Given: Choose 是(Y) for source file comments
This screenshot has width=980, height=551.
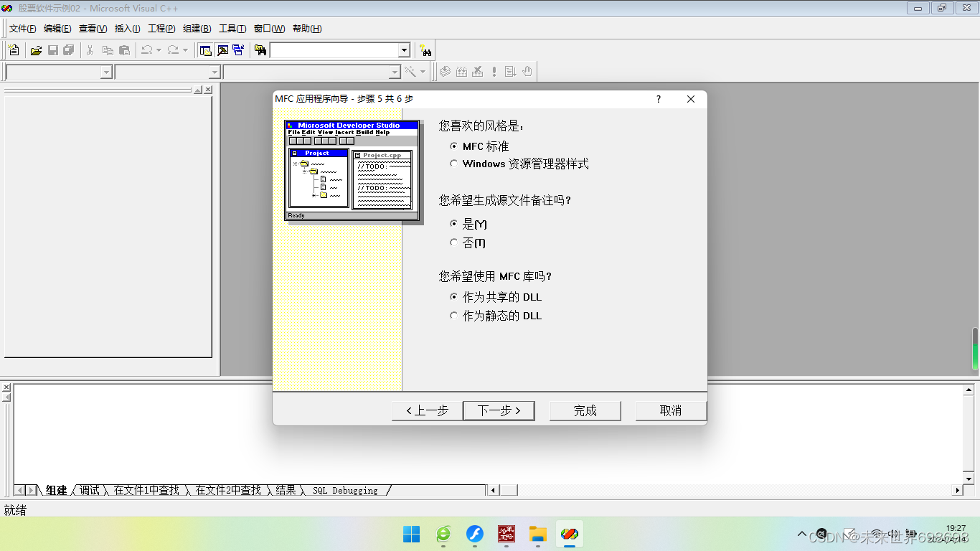Looking at the screenshot, I should (x=453, y=224).
